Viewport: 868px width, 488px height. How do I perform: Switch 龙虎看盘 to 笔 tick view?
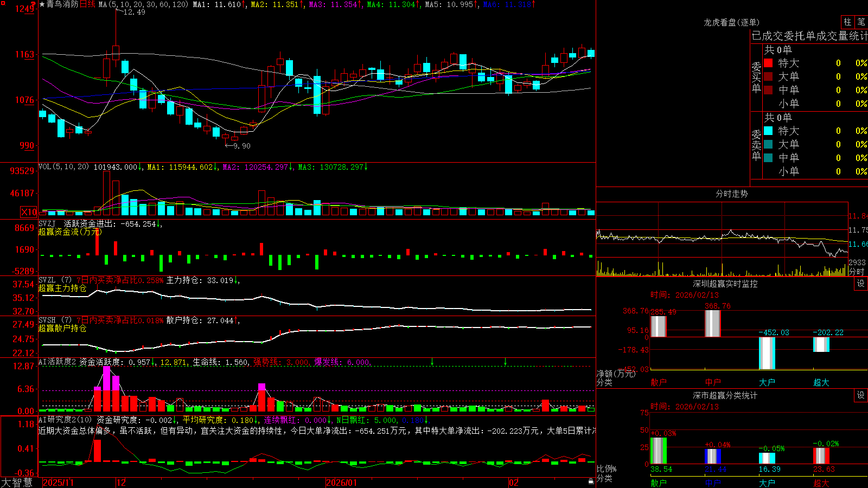(861, 22)
